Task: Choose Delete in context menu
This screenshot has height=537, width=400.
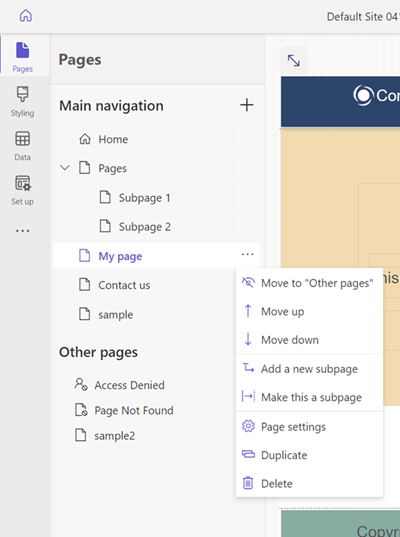Action: click(309, 483)
